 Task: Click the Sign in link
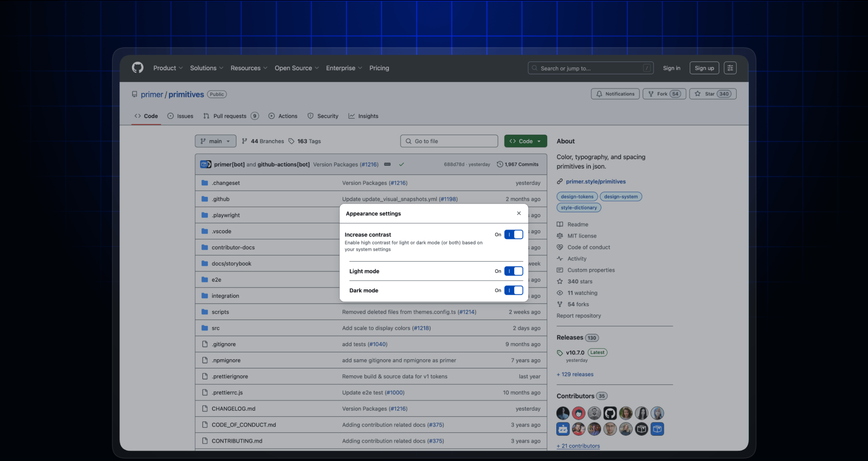672,68
